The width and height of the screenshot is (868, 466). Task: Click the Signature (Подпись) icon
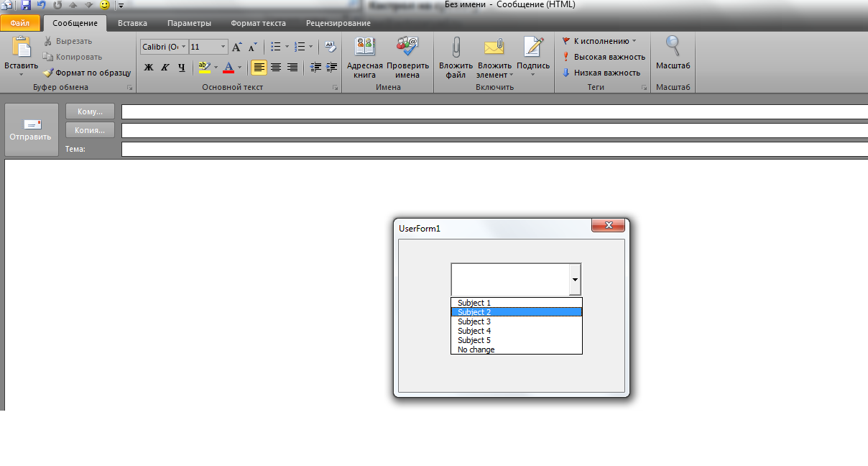coord(533,49)
